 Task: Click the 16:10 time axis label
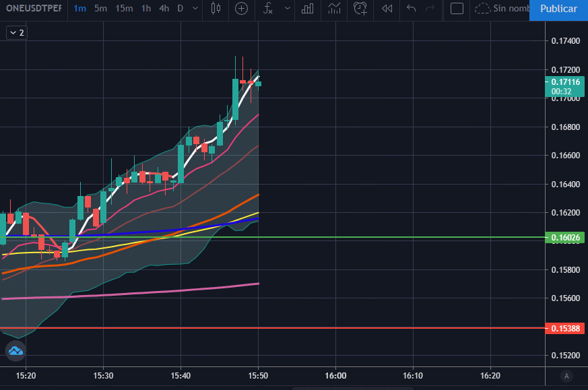[413, 376]
